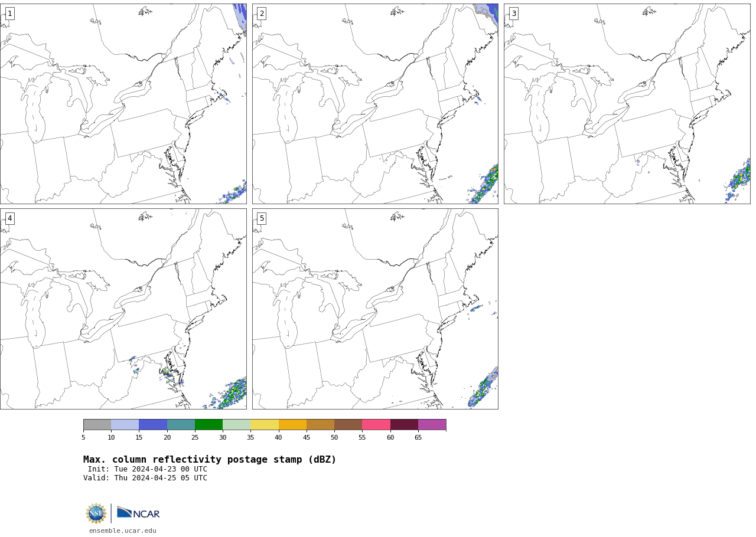
Task: Click the NCAR logo
Action: pos(138,513)
